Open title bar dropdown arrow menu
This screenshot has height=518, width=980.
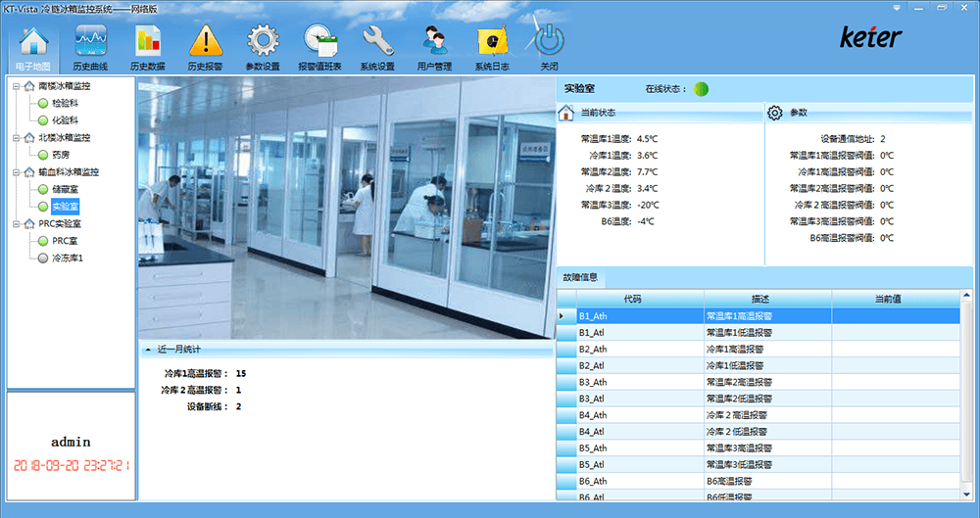897,8
